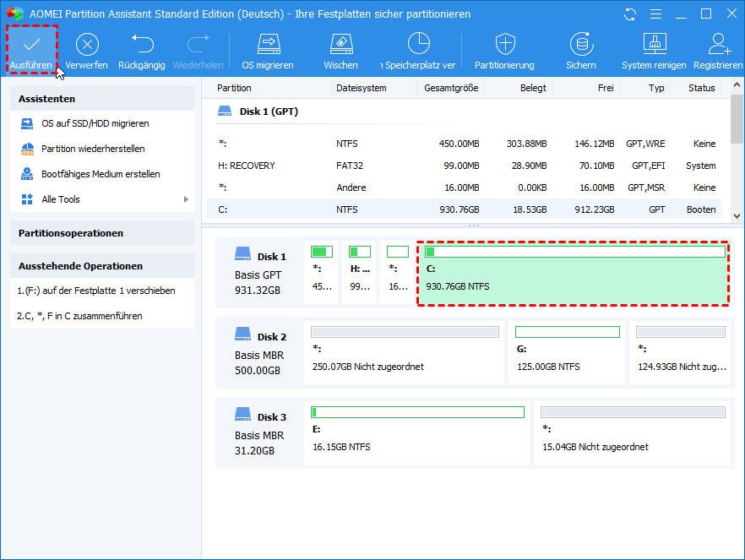Viewport: 745px width, 560px height.
Task: Select the G: 125.00GB NTFS partition block
Action: (x=566, y=351)
